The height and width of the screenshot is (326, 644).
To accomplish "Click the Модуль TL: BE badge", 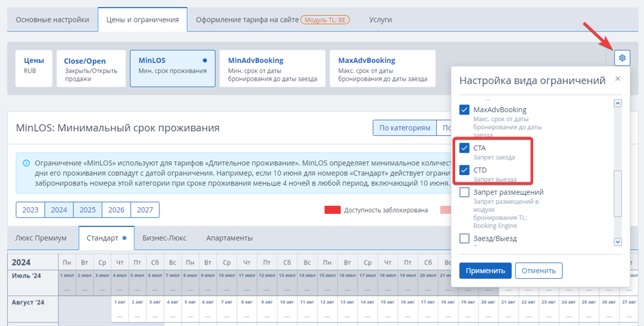I will coord(325,20).
